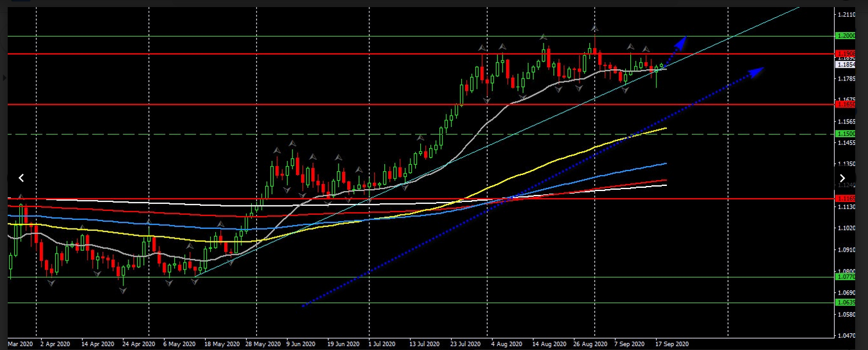Click the green 1.0770 price level label
This screenshot has height=350, width=868.
coord(845,277)
